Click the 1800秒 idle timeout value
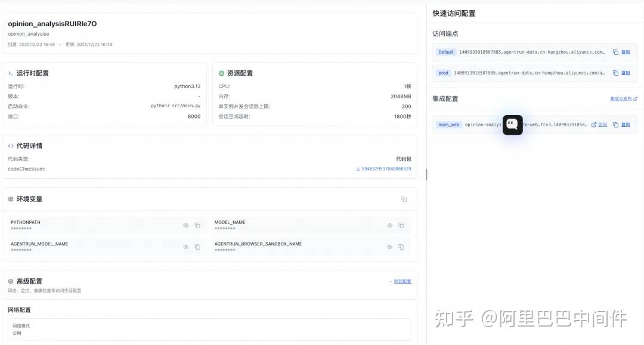Viewport: 644px width, 345px height. point(403,117)
